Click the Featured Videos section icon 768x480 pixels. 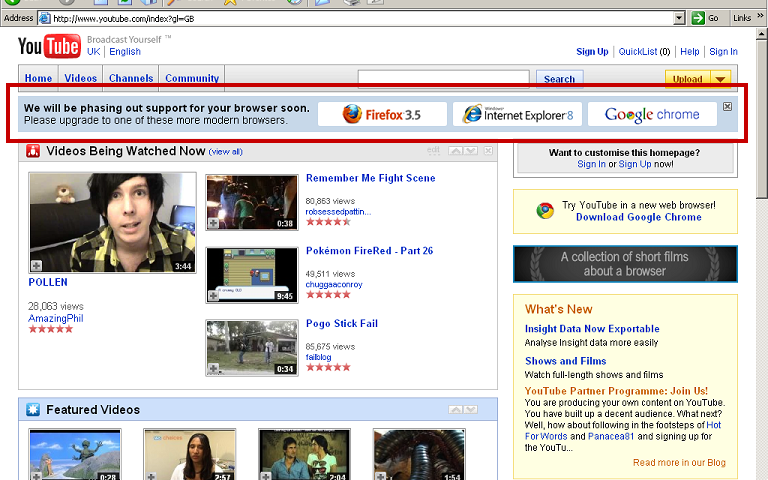pyautogui.click(x=33, y=409)
